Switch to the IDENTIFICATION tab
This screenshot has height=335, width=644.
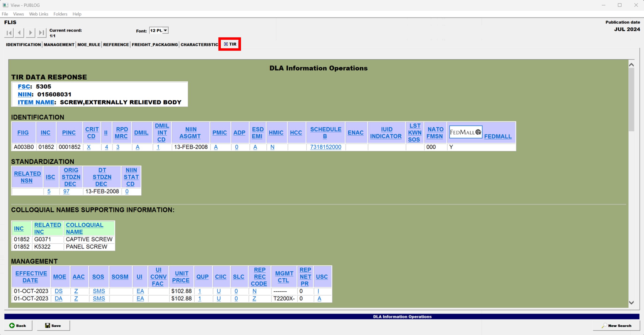[x=23, y=45]
